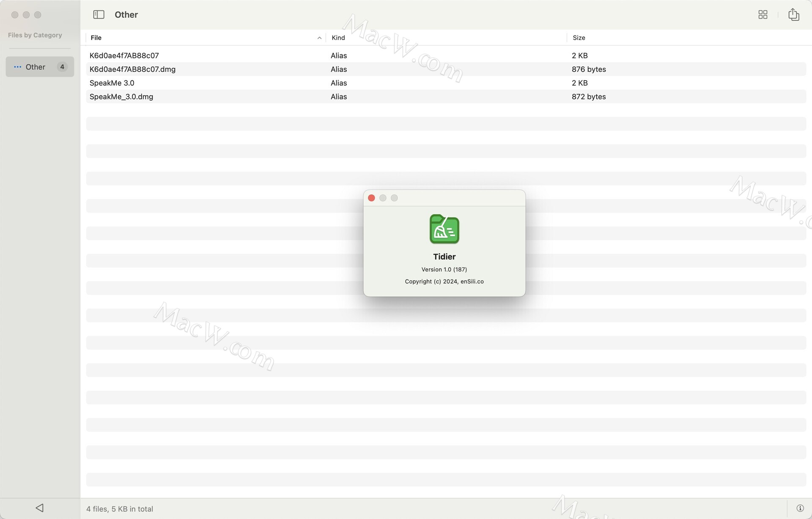The width and height of the screenshot is (812, 519).
Task: Select file SpeakMe_3.0.dmg
Action: point(121,97)
